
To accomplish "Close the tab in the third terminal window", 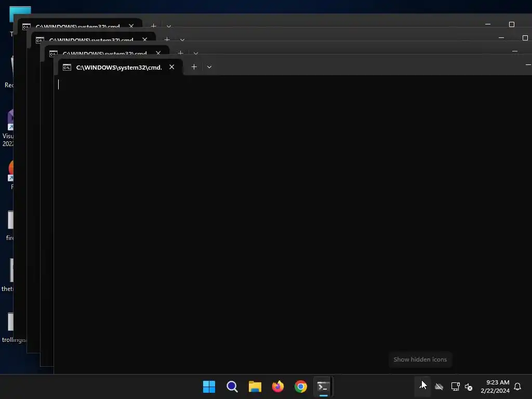I will point(144,39).
